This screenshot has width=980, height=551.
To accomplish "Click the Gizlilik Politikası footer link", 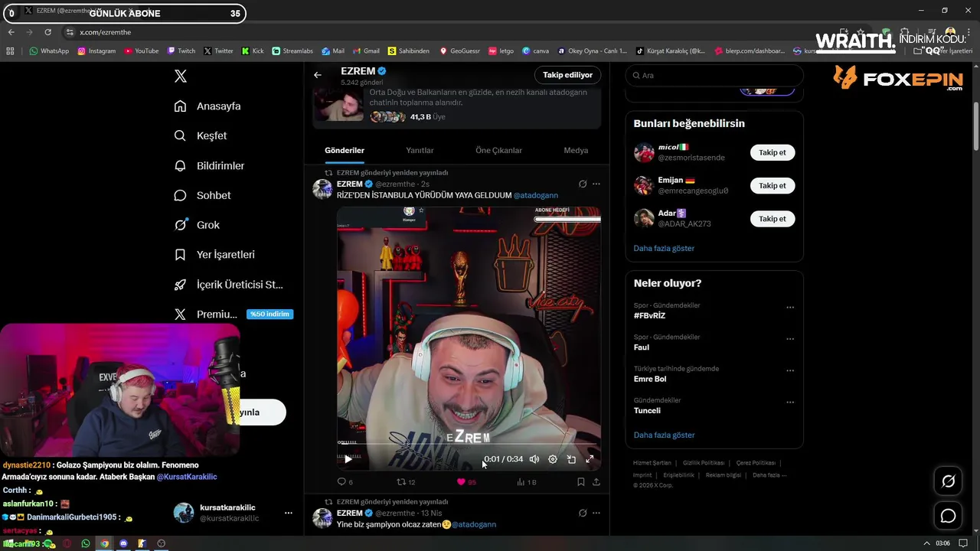I will click(704, 463).
